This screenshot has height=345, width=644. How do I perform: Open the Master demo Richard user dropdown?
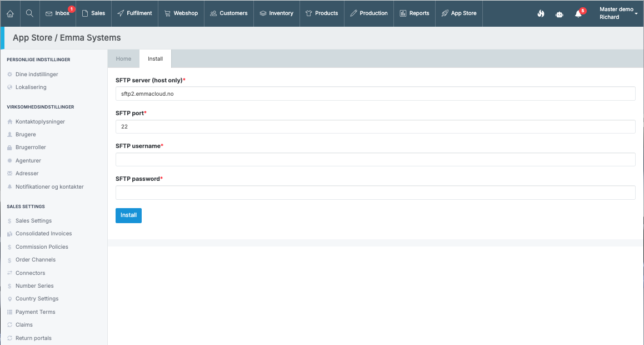[x=618, y=13]
